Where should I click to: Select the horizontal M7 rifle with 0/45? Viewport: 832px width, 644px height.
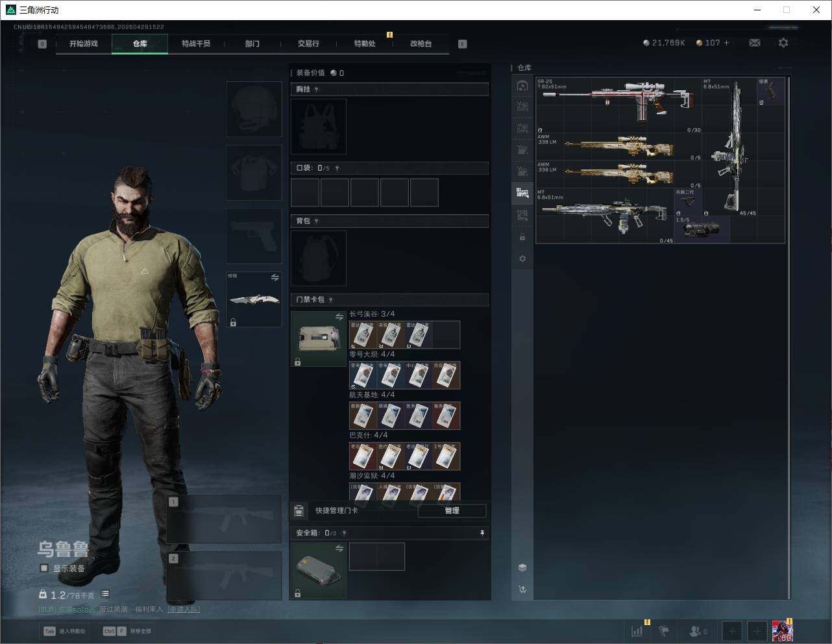(x=606, y=216)
